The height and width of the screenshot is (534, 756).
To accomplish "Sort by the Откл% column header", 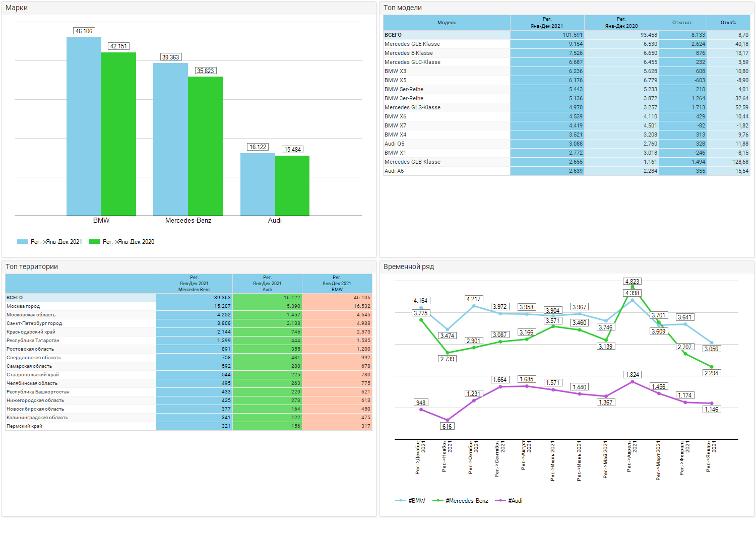I will 728,23.
